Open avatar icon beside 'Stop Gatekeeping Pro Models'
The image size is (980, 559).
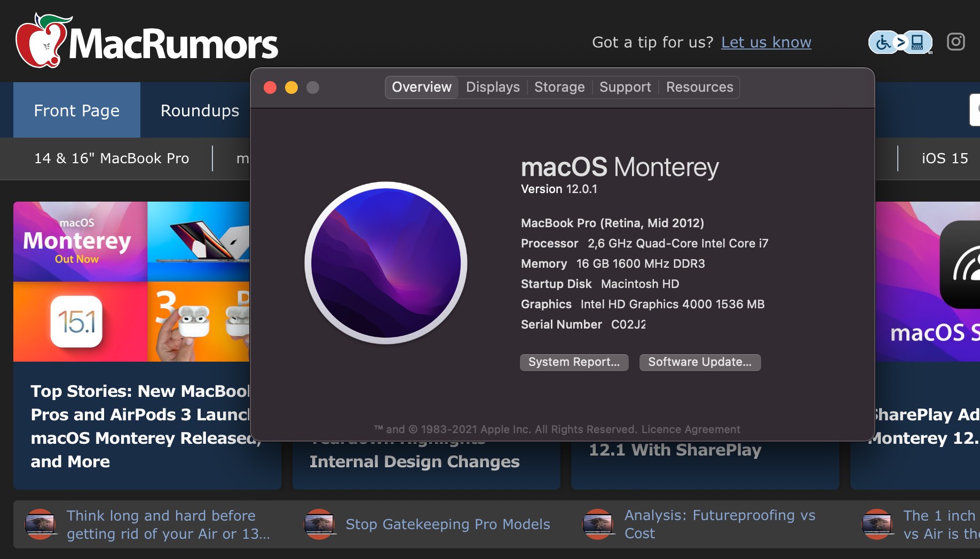pyautogui.click(x=319, y=524)
